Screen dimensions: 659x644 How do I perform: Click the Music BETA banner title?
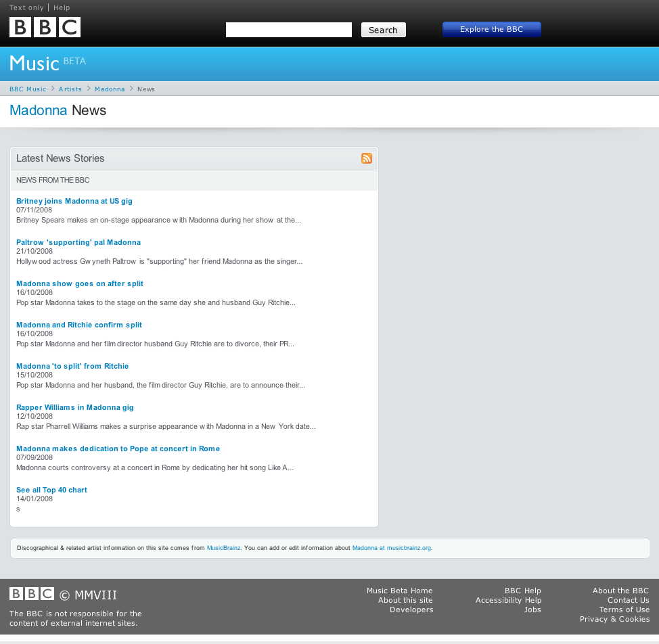pyautogui.click(x=47, y=64)
